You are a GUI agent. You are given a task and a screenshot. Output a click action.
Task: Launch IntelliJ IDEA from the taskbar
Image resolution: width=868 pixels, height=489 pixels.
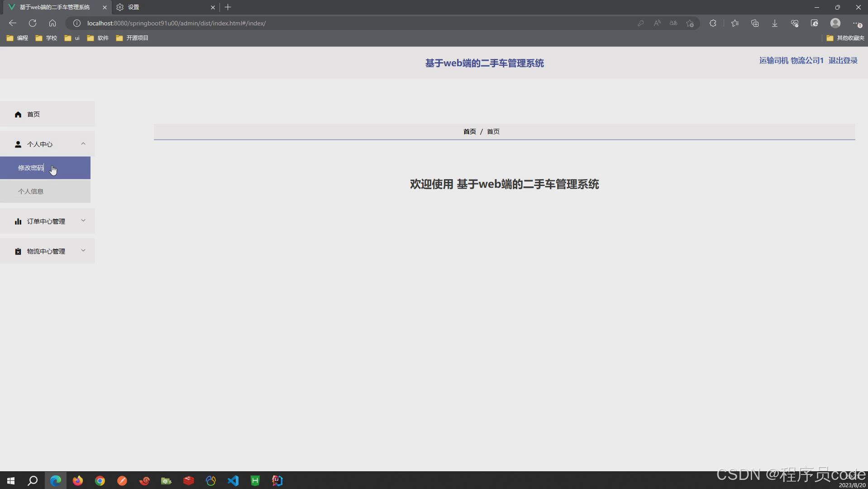click(277, 481)
